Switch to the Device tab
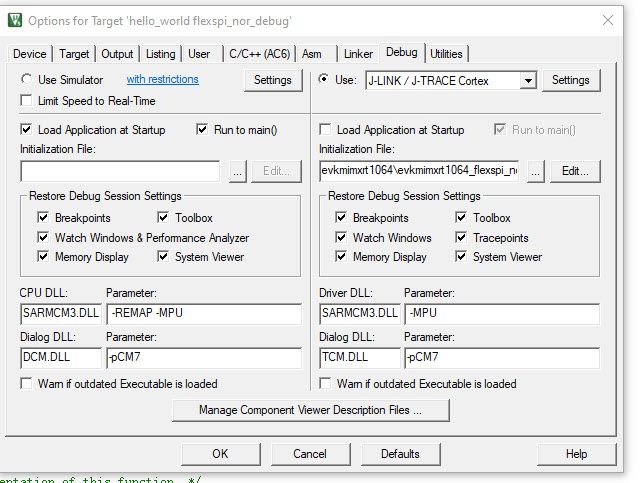The height and width of the screenshot is (483, 641). coord(30,54)
